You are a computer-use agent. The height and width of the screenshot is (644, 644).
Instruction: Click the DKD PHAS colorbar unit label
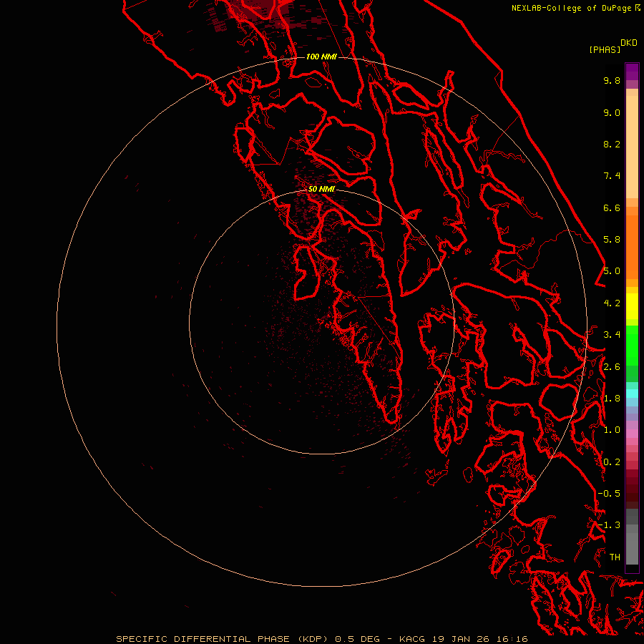coord(613,46)
